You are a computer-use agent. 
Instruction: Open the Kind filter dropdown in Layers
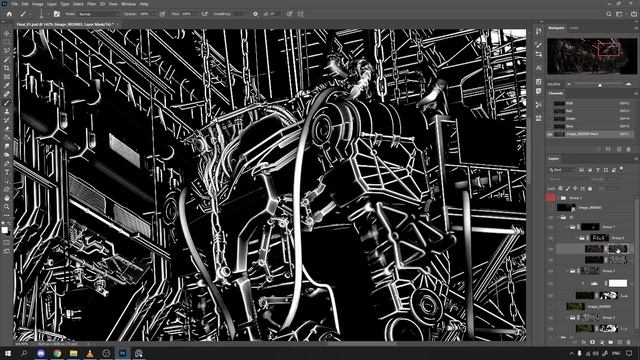(562, 170)
